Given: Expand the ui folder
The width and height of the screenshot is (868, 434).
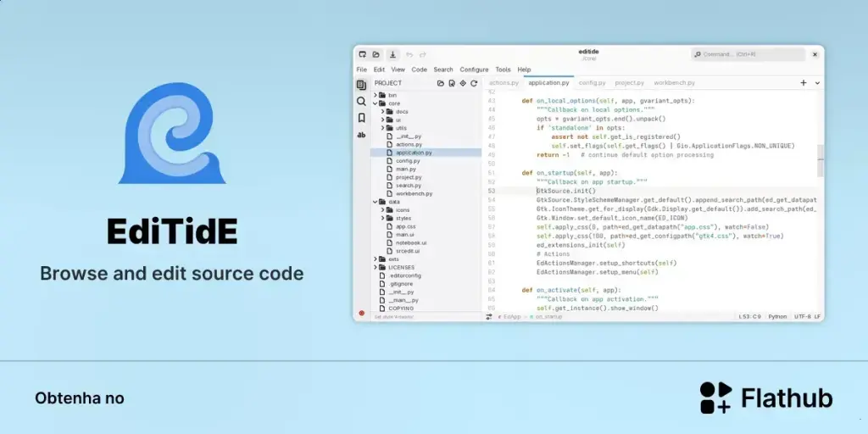Looking at the screenshot, I should pyautogui.click(x=382, y=120).
